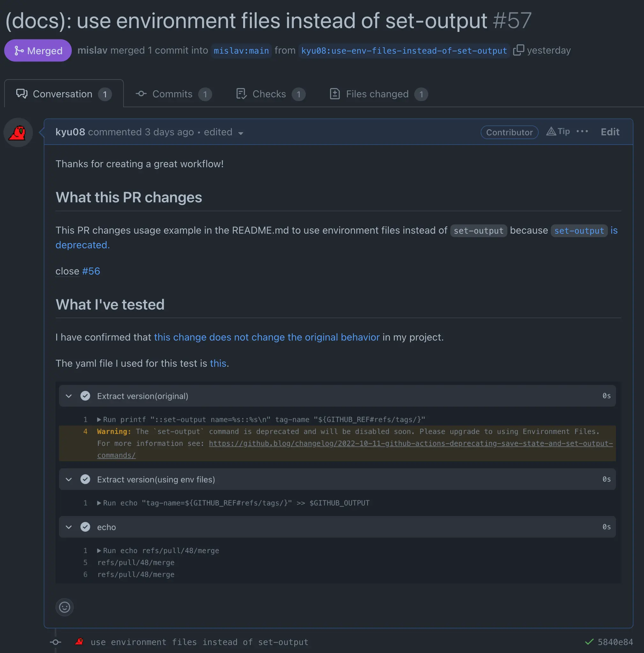Copy the head branch name icon
The width and height of the screenshot is (644, 653).
pyautogui.click(x=518, y=50)
